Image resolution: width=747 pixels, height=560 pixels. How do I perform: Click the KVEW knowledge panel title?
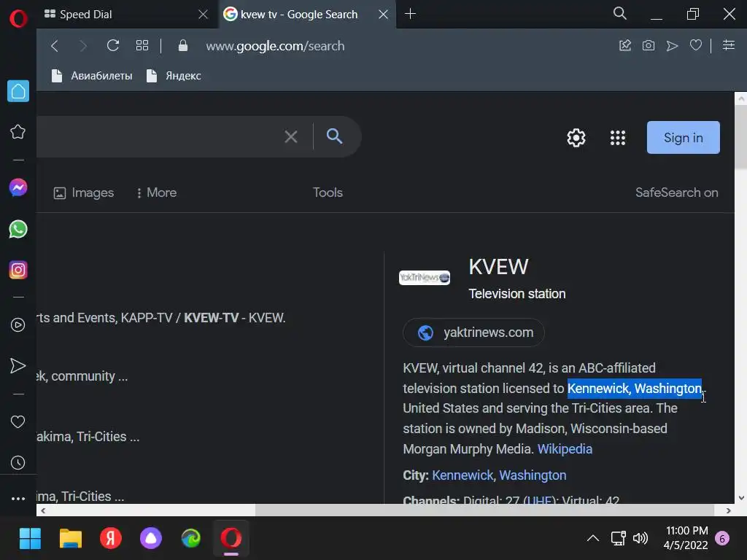tap(498, 267)
